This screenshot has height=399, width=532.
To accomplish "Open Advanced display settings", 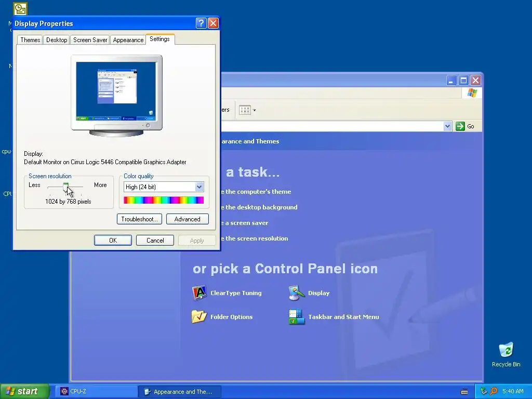I will click(x=187, y=219).
